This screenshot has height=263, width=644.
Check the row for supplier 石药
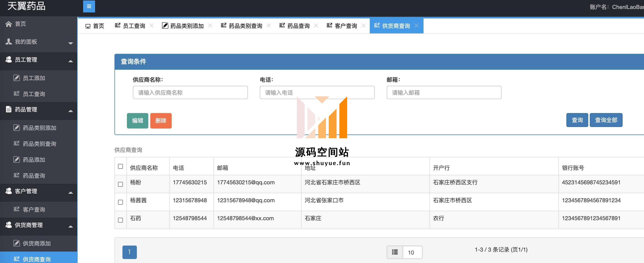click(120, 220)
